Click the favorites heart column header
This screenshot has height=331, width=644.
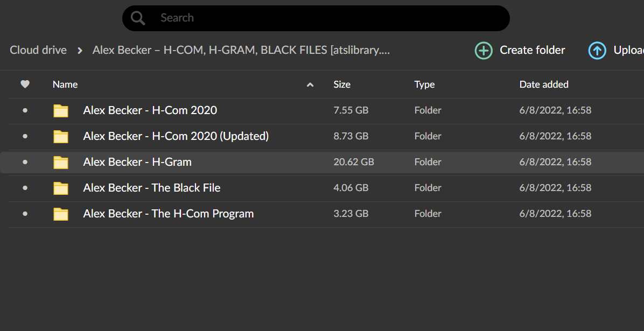(25, 84)
